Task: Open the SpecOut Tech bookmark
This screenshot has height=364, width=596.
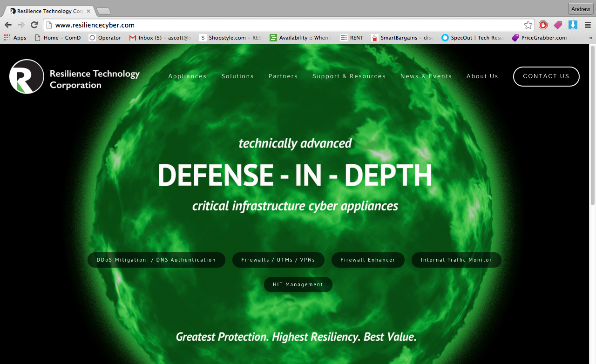Action: pyautogui.click(x=473, y=38)
